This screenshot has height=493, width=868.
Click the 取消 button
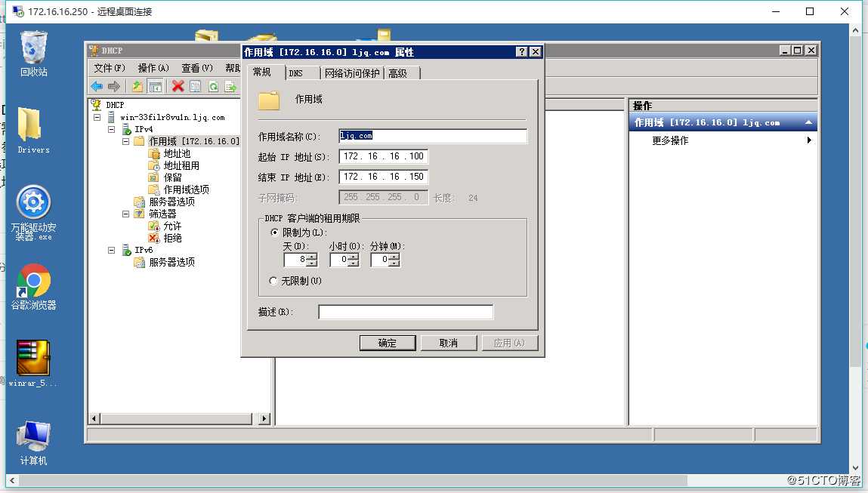(449, 343)
